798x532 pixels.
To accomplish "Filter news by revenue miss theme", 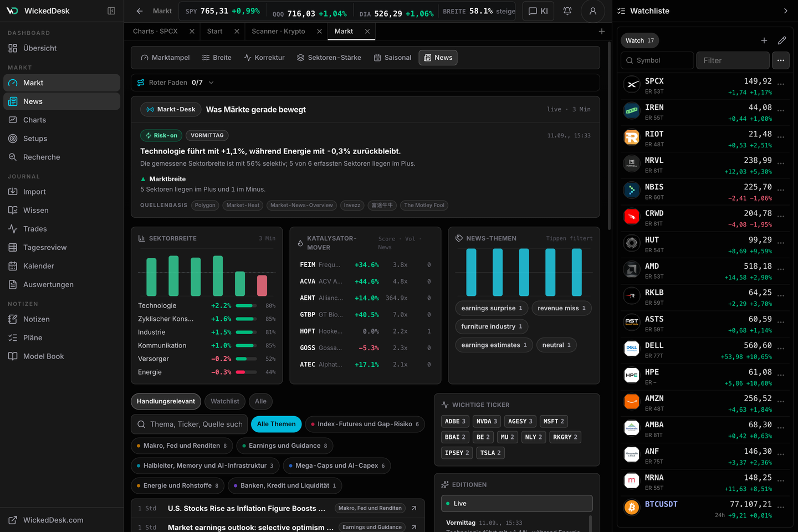I will click(561, 308).
